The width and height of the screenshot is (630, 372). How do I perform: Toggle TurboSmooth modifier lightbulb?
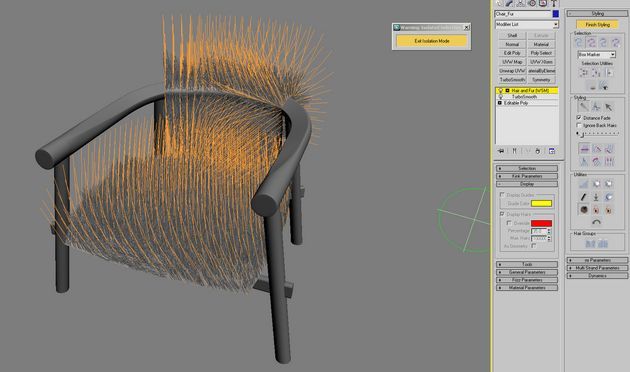point(500,97)
